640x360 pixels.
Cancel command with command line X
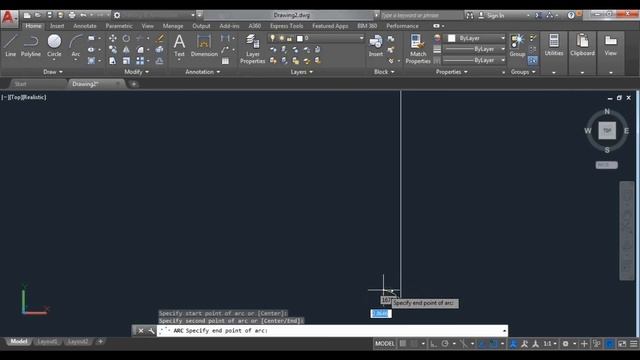140,331
